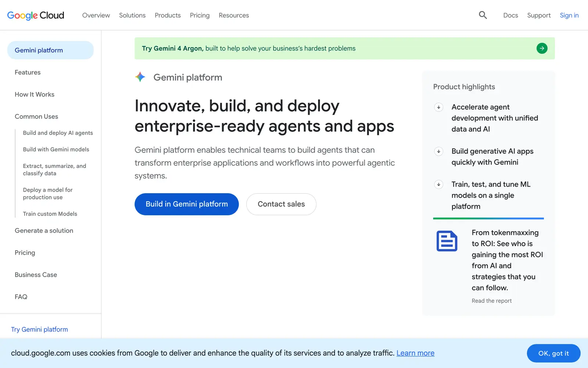Expand Train, test, and tune ML models arrow

438,184
